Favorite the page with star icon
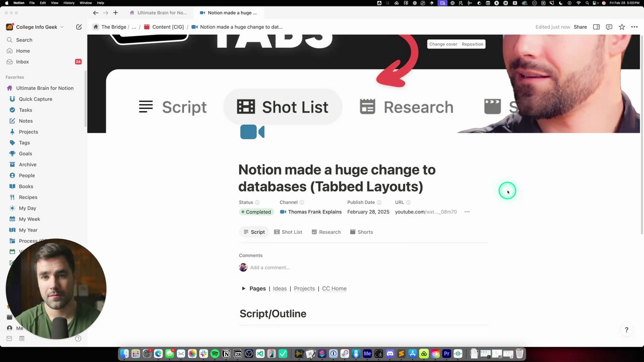644x362 pixels. pos(622,27)
